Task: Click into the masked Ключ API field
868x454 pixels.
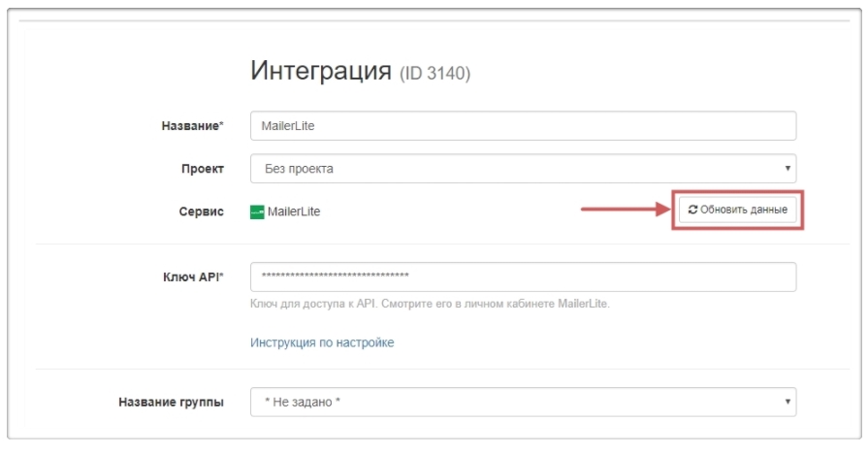Action: (522, 276)
